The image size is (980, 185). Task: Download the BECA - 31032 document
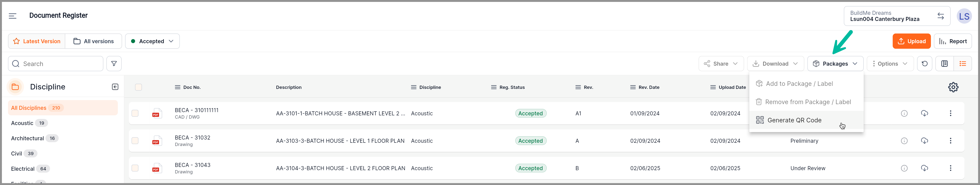(925, 140)
